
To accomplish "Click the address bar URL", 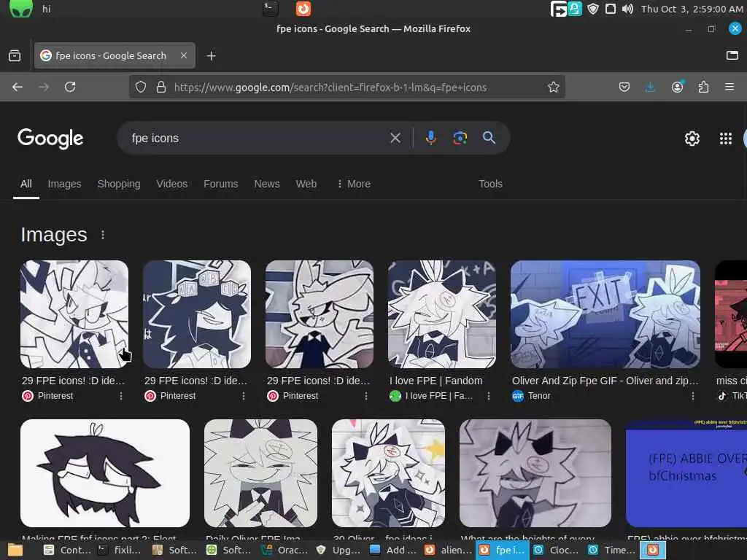I will click(330, 87).
